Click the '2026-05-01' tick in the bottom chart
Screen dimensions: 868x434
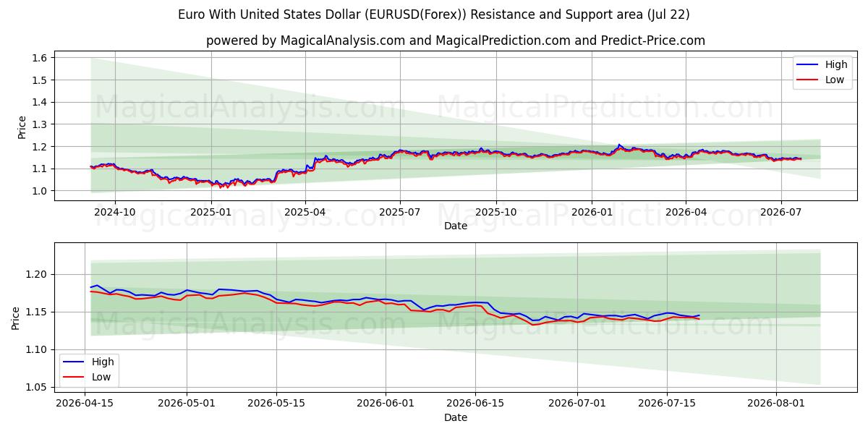(187, 404)
